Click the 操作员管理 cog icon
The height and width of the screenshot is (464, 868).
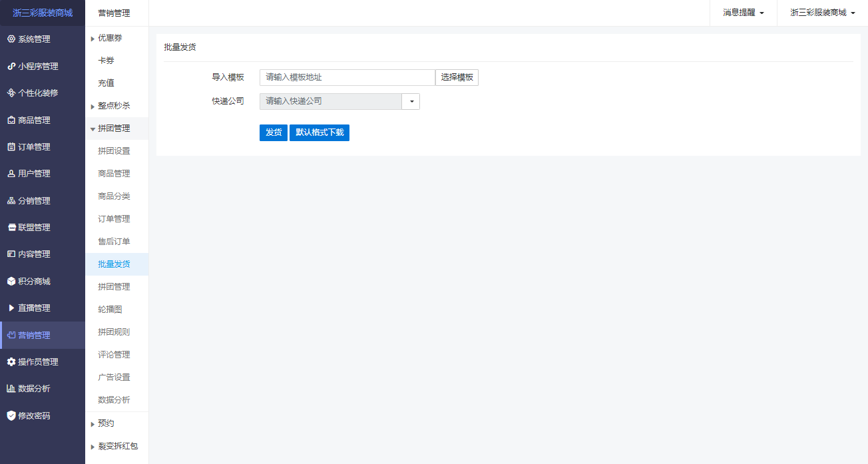[x=11, y=361]
